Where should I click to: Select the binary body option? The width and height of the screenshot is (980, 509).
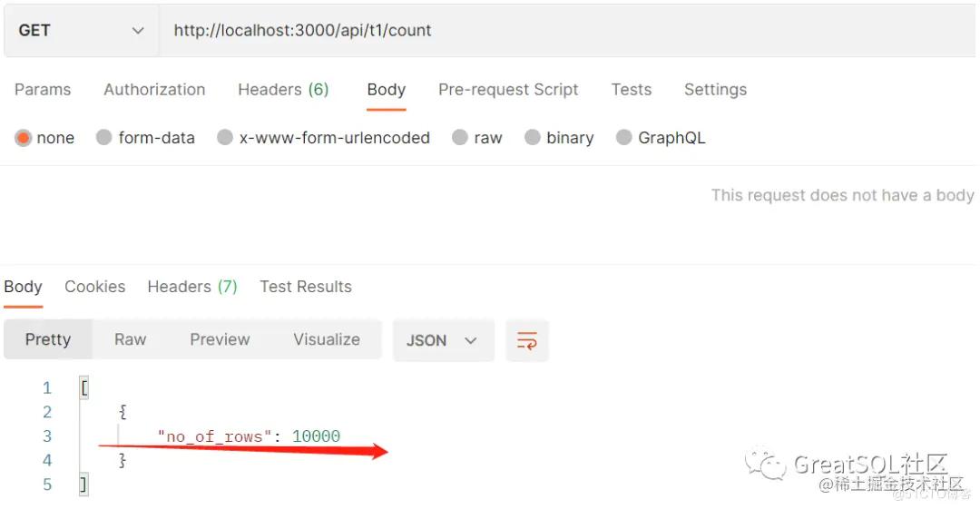click(559, 138)
